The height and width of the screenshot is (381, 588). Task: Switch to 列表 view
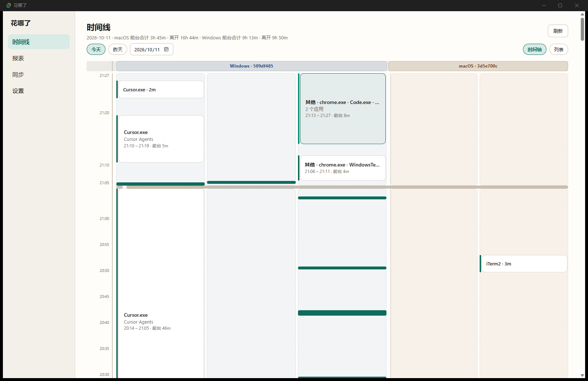click(x=558, y=49)
